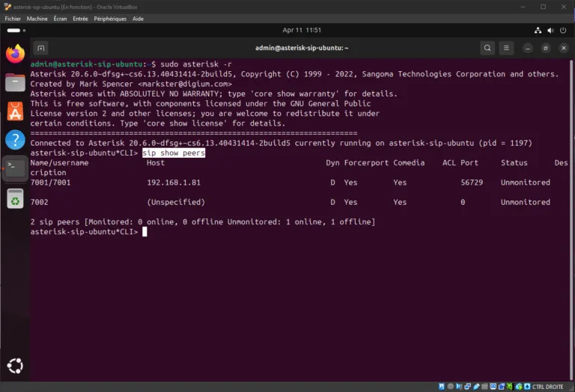575x392 pixels.
Task: Click the USB devices icon in VirtualBox status bar
Action: pyautogui.click(x=476, y=387)
